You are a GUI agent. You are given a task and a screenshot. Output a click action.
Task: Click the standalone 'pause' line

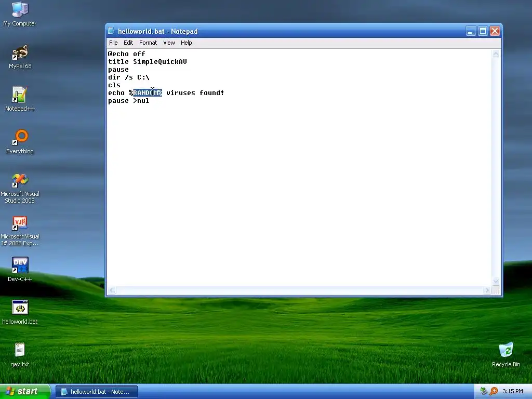118,70
